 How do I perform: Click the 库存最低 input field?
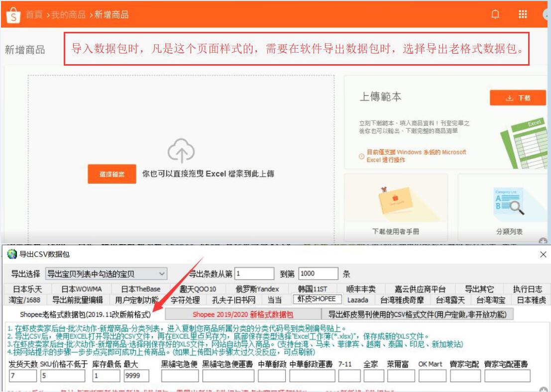106,376
